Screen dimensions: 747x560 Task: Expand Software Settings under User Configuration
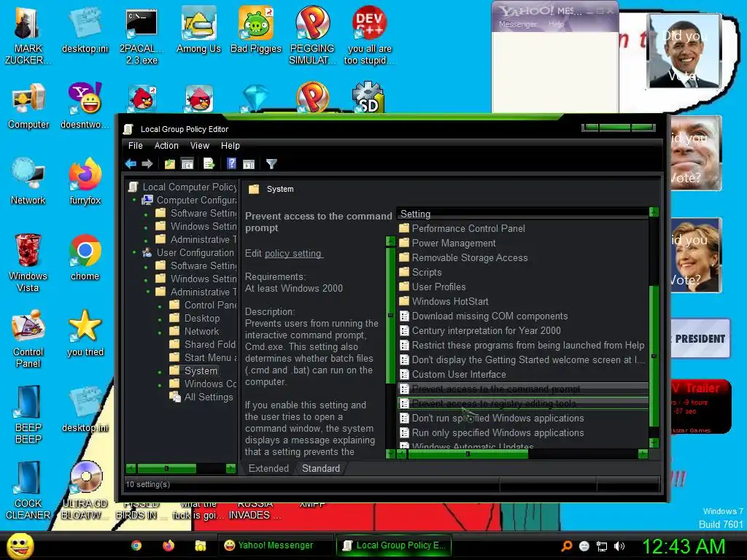point(146,266)
